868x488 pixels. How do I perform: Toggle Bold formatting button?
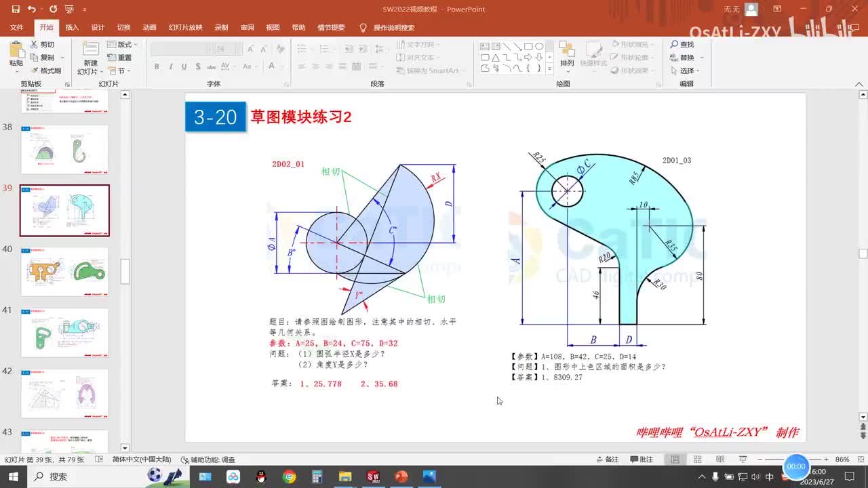click(157, 66)
